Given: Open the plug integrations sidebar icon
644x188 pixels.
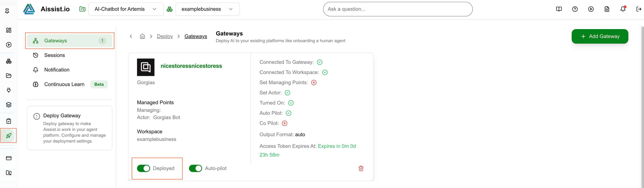Looking at the screenshot, I should pyautogui.click(x=9, y=90).
